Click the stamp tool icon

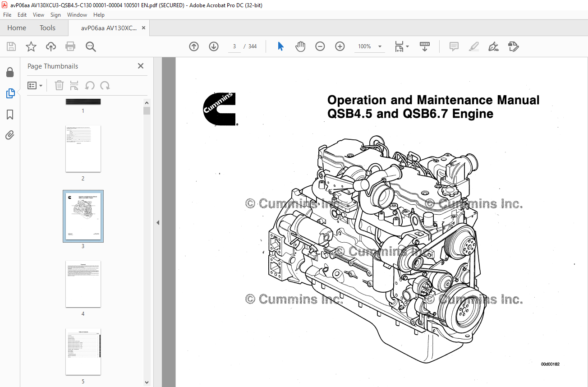click(513, 46)
